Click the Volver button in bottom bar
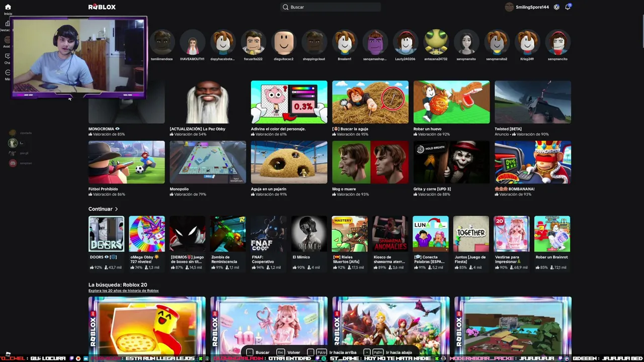This screenshot has width=644, height=362. 289,352
